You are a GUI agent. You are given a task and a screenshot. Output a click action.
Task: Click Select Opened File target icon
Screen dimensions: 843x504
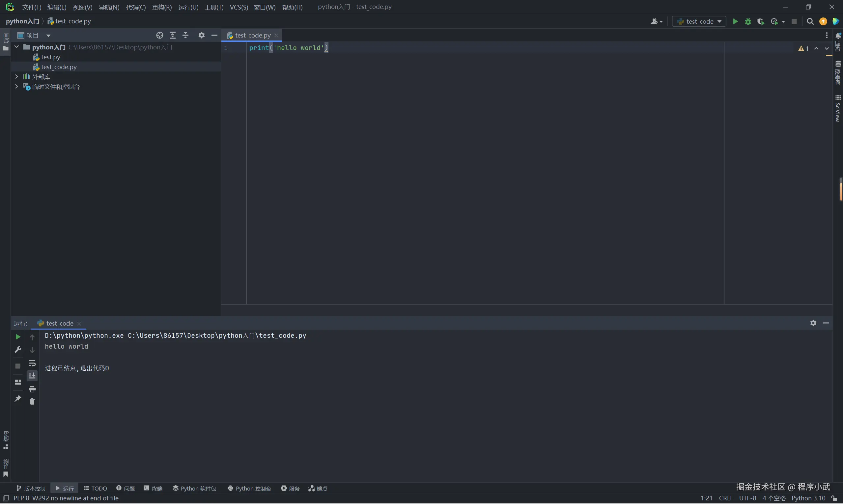[x=159, y=35]
